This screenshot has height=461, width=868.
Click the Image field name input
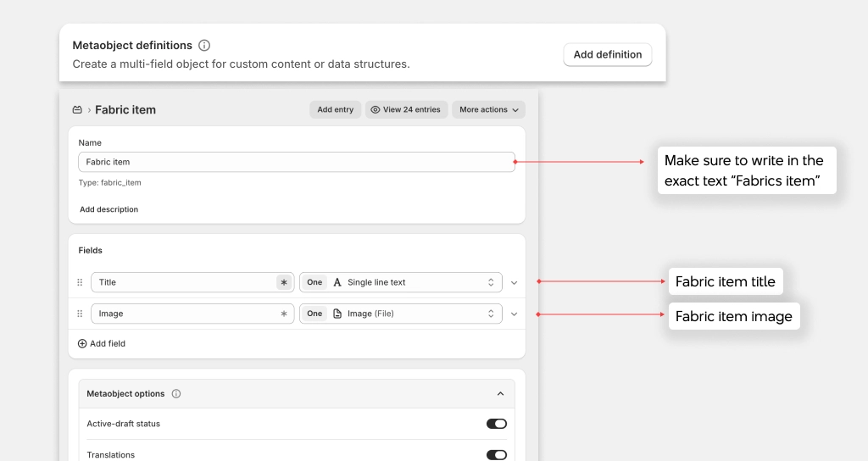pos(192,314)
